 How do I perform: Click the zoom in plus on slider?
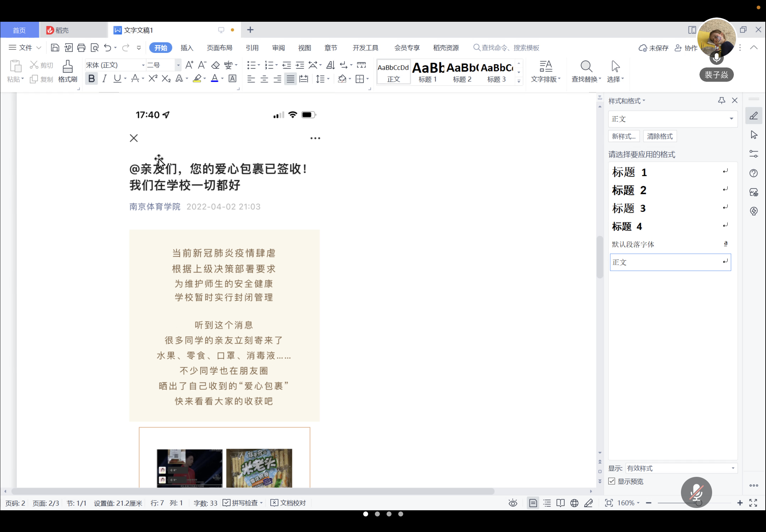point(740,503)
